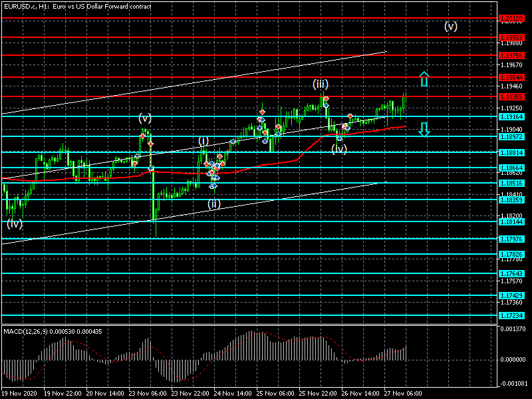Click the 1.18200 price axis value
Viewport: 532px width, 399px height.
pos(511,215)
